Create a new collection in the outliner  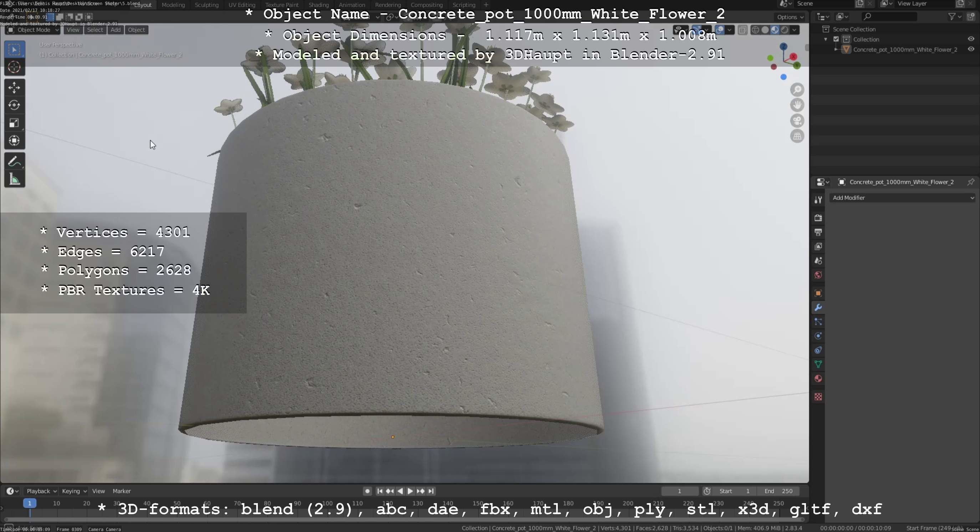click(x=971, y=16)
